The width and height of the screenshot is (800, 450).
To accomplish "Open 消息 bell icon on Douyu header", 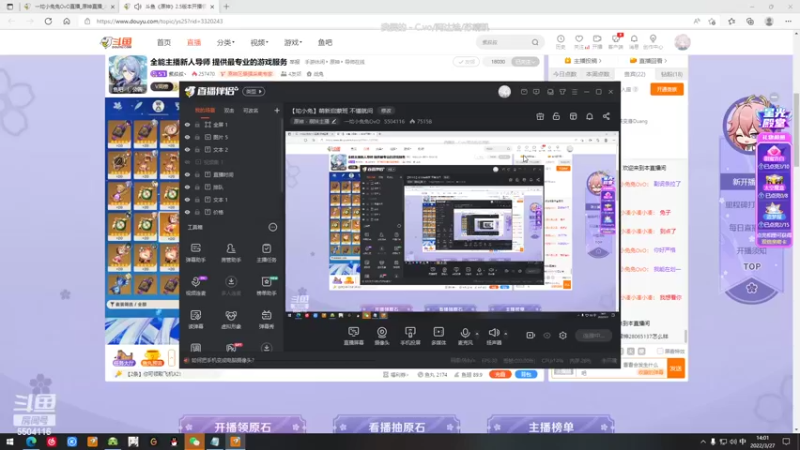I will coord(634,42).
